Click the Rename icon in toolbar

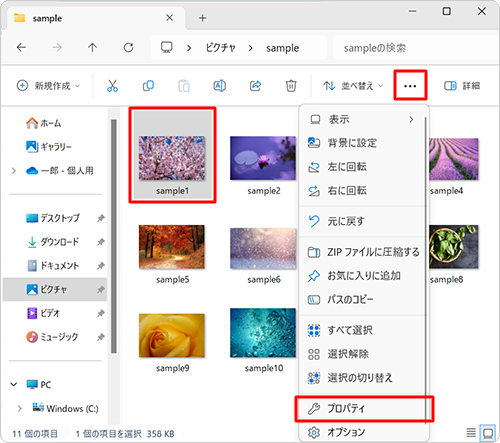[x=220, y=86]
